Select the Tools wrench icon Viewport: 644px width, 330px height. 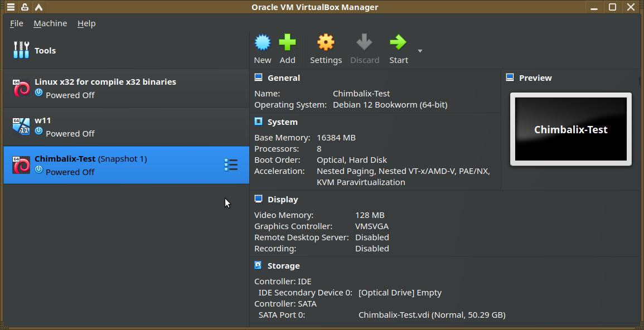[x=21, y=50]
